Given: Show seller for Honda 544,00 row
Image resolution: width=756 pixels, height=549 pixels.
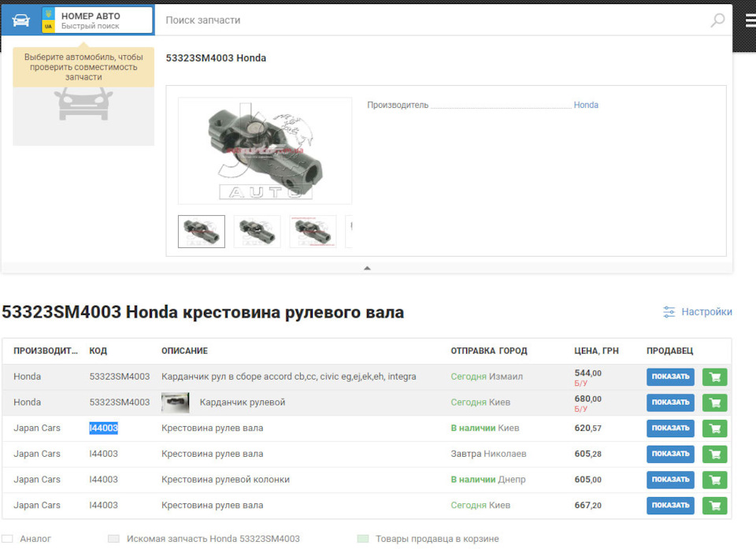Looking at the screenshot, I should click(670, 377).
